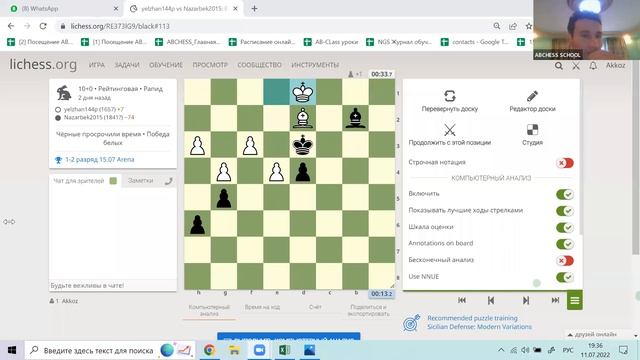Image resolution: width=640 pixels, height=360 pixels.
Task: Click chat input Будьте вежливы в чате
Action: coord(113,285)
